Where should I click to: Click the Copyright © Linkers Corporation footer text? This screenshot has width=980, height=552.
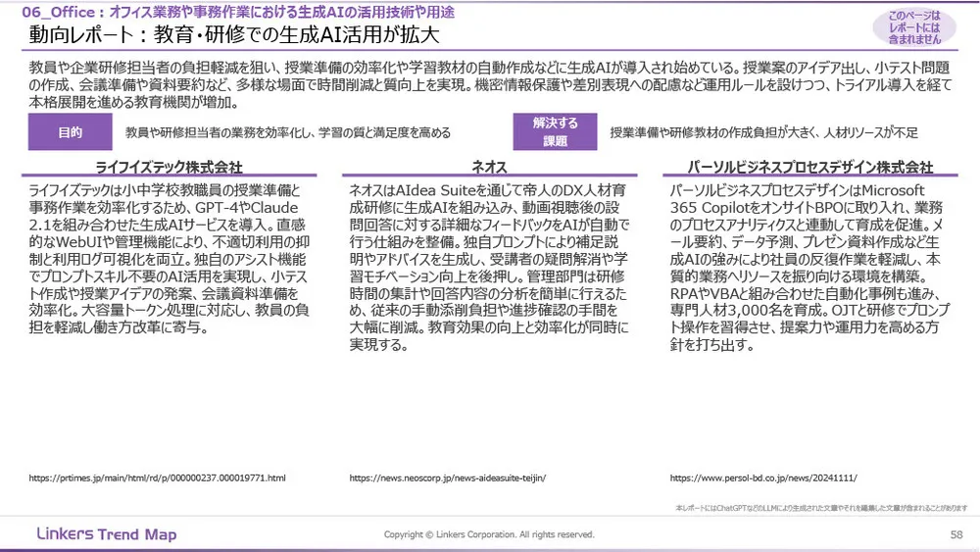tap(489, 534)
